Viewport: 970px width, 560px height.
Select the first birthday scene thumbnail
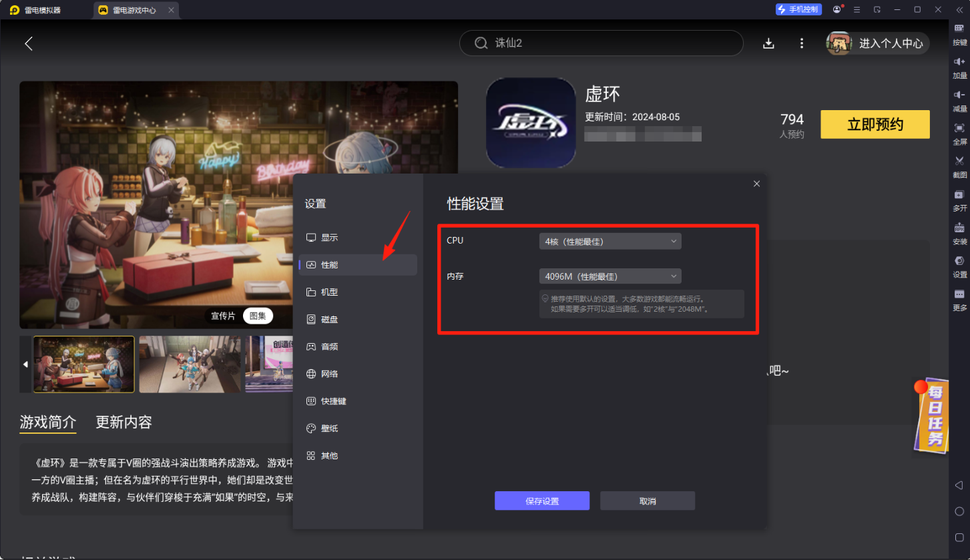[x=84, y=364]
